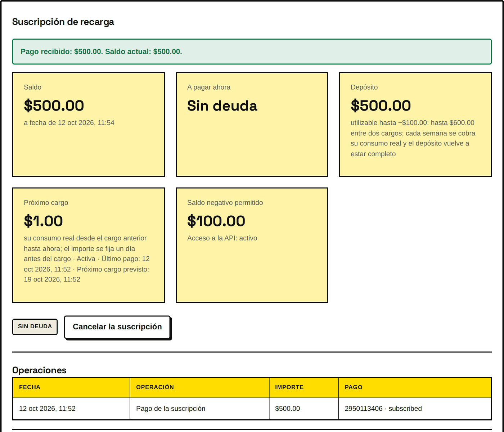504x432 pixels.
Task: Click the 'Saldo' card label
Action: tap(33, 87)
